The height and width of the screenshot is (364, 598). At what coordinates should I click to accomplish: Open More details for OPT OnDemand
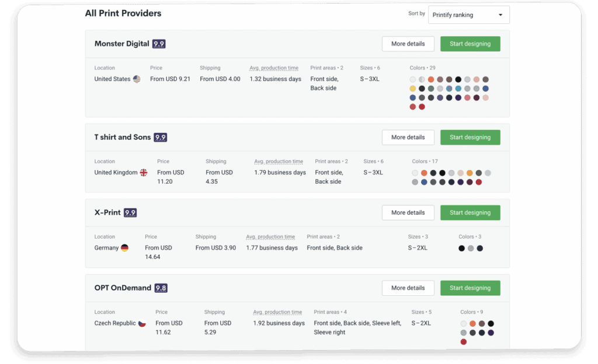(x=408, y=288)
